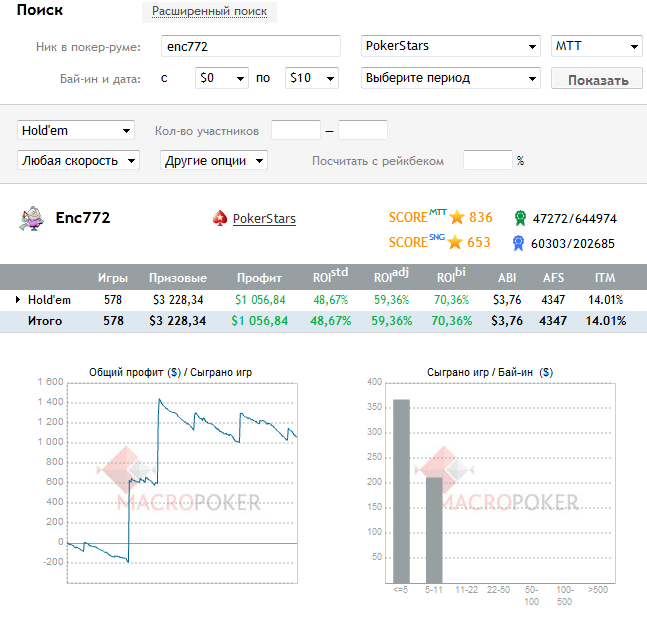Click the PokerStars red spade logo icon
The image size is (647, 617).
[220, 218]
